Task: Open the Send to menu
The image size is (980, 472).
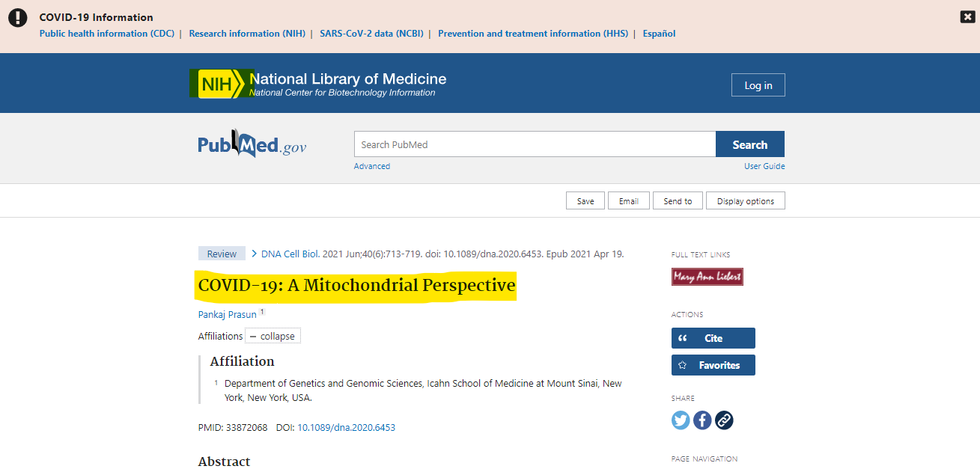Action: click(x=678, y=200)
